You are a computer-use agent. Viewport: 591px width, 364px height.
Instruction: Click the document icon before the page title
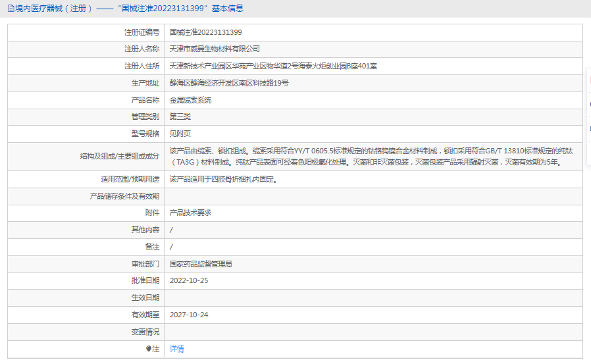tap(11, 9)
